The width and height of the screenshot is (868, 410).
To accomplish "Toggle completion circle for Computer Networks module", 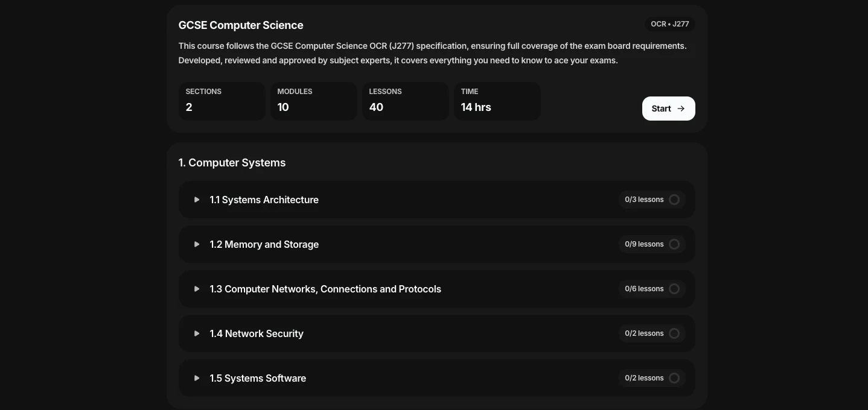I will 674,289.
